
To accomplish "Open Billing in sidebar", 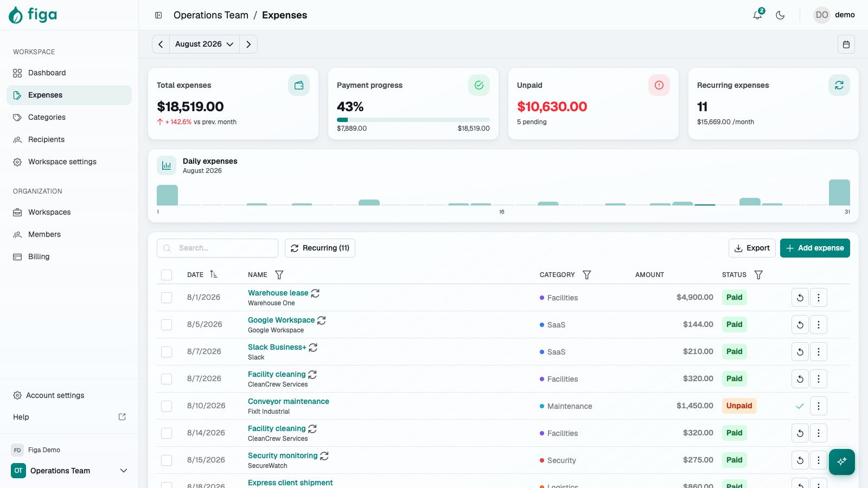I will point(69,256).
